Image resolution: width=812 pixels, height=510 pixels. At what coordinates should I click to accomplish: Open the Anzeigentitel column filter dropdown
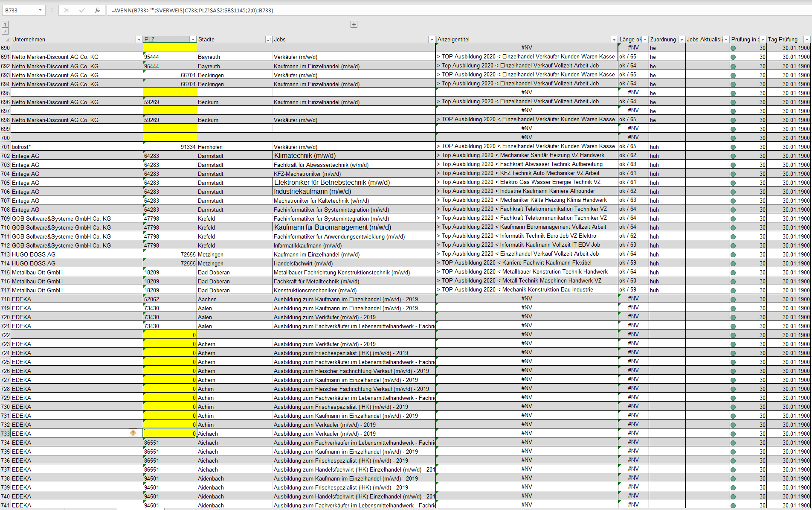[614, 39]
